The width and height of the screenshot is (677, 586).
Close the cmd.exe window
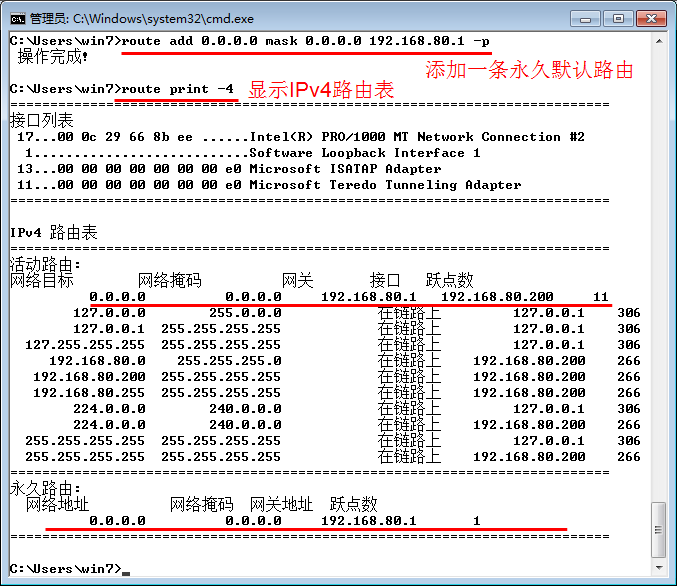(x=651, y=19)
